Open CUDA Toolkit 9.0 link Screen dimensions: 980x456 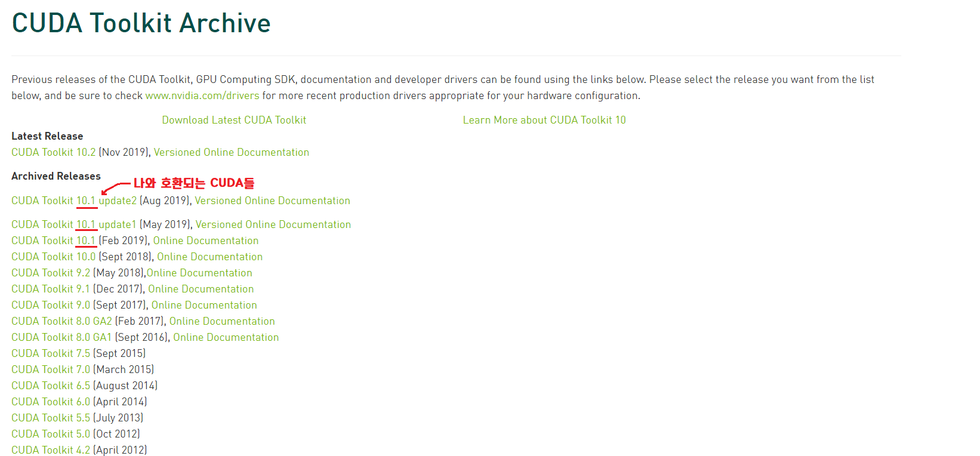point(51,305)
